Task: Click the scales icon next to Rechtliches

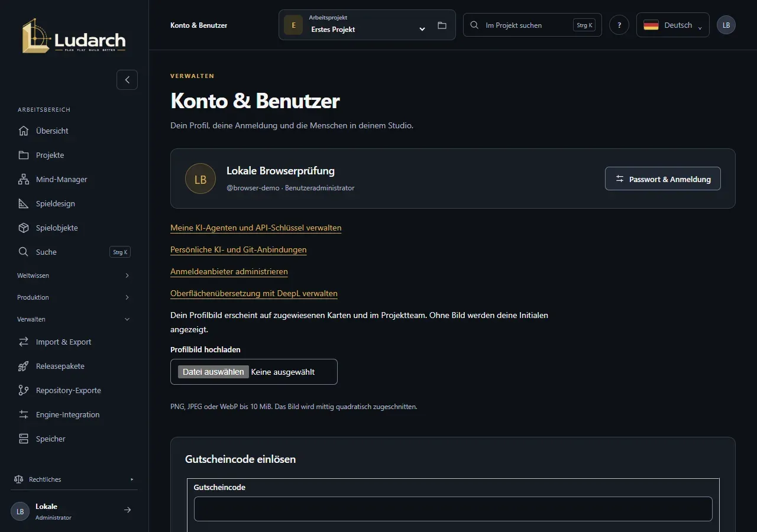Action: pos(18,479)
